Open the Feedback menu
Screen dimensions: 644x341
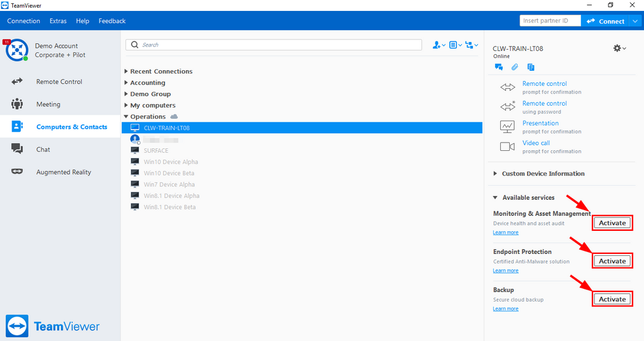112,21
